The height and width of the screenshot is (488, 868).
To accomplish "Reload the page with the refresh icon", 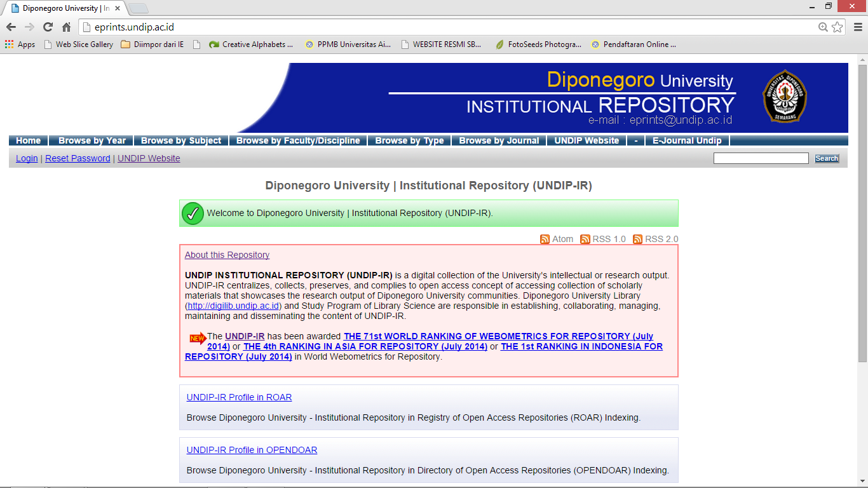I will click(48, 27).
